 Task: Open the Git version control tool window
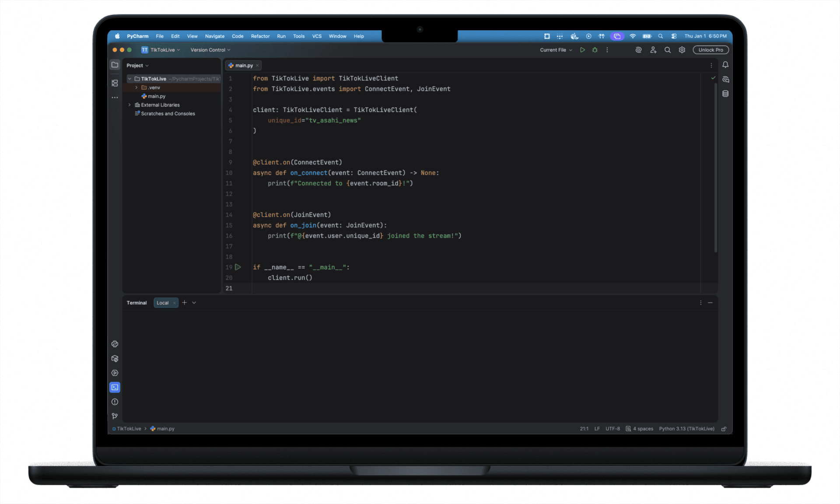(x=115, y=416)
